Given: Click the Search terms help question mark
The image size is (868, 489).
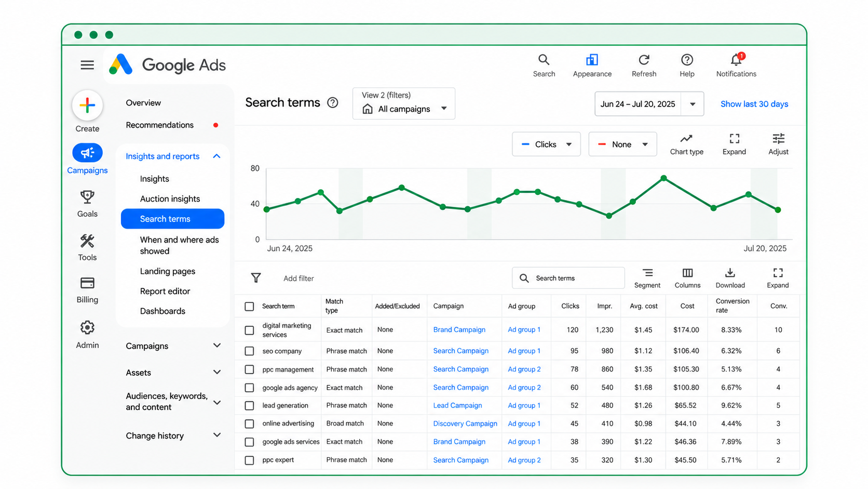Looking at the screenshot, I should (333, 102).
